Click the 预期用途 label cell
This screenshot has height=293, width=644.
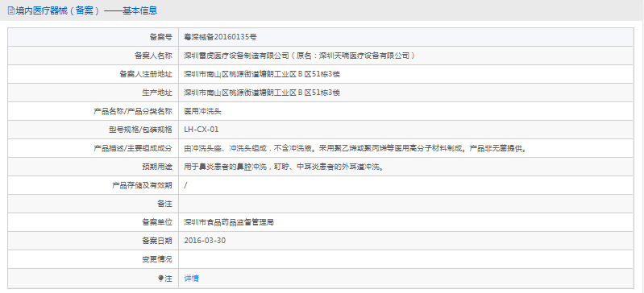coord(93,167)
